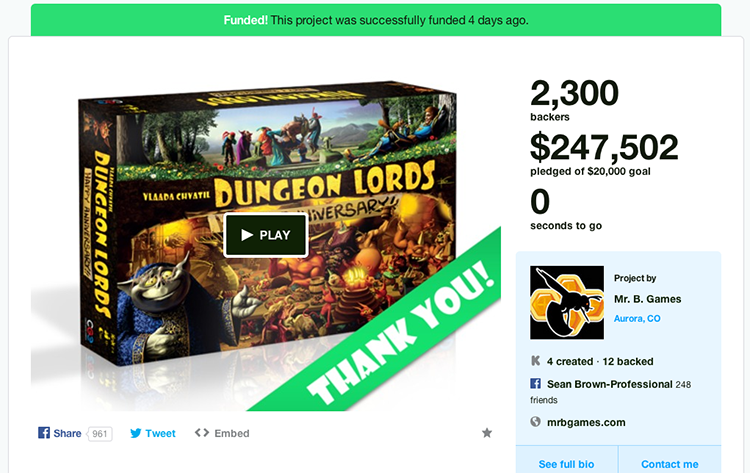The width and height of the screenshot is (750, 473).
Task: Click the Embed code brackets icon
Action: coord(202,433)
